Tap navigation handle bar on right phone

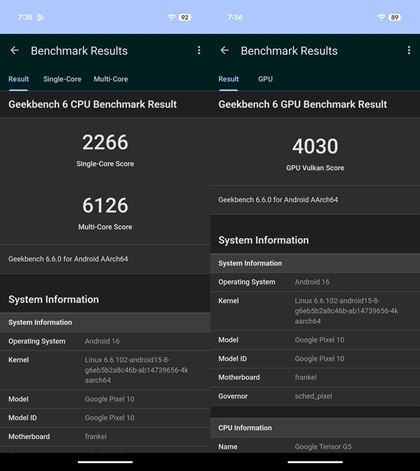tap(315, 462)
